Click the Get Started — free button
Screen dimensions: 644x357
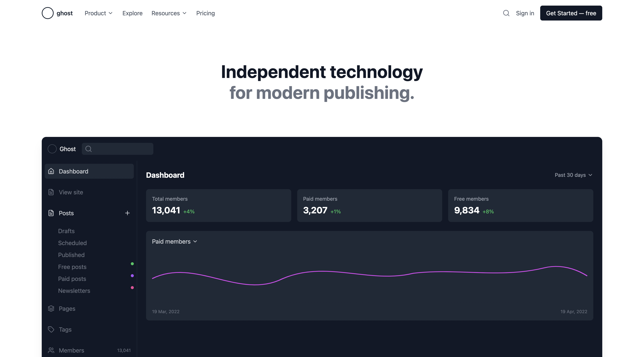coord(571,13)
